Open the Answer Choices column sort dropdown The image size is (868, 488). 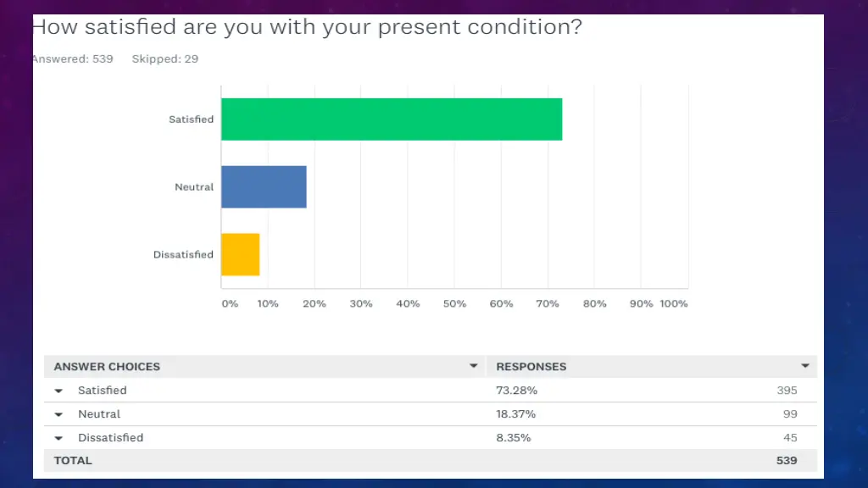tap(473, 366)
